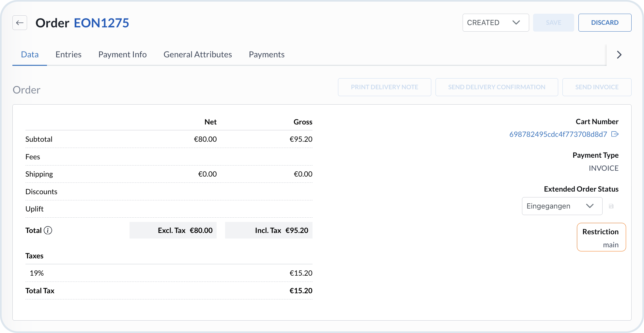644x333 pixels.
Task: Click the order number EON1275
Action: click(x=101, y=23)
